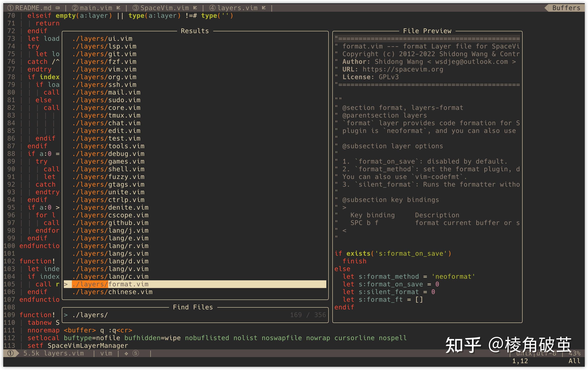This screenshot has width=588, height=370.
Task: Switch to the README.md buffer tab
Action: [33, 8]
